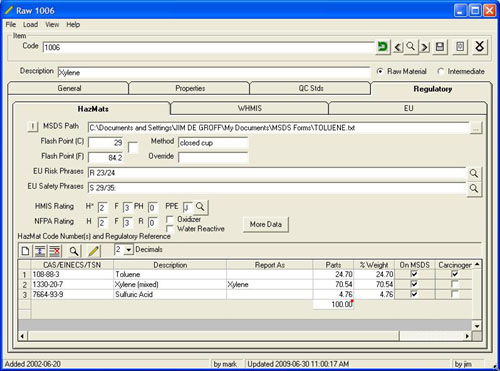
Task: Click the Parts column header
Action: point(333,265)
